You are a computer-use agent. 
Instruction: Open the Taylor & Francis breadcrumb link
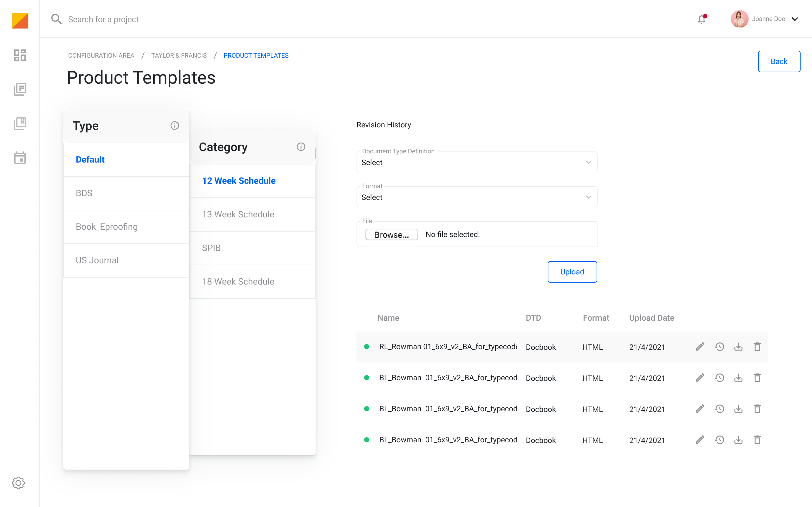pyautogui.click(x=179, y=55)
